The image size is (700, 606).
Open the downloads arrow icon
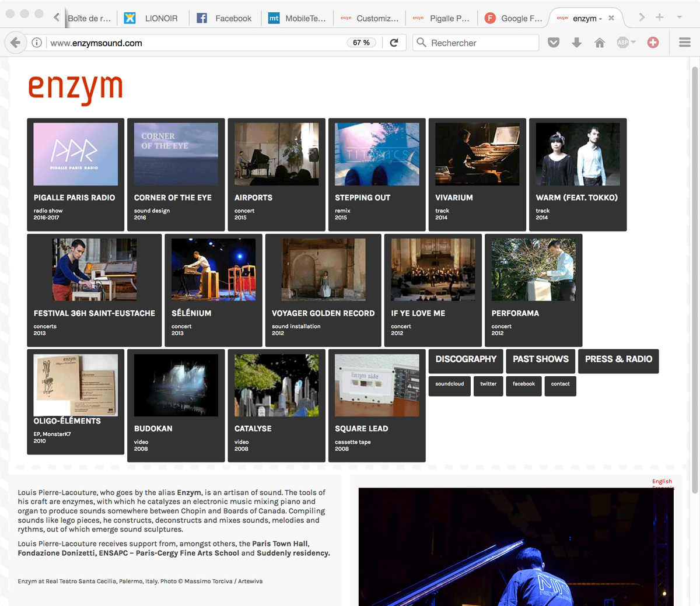point(576,43)
